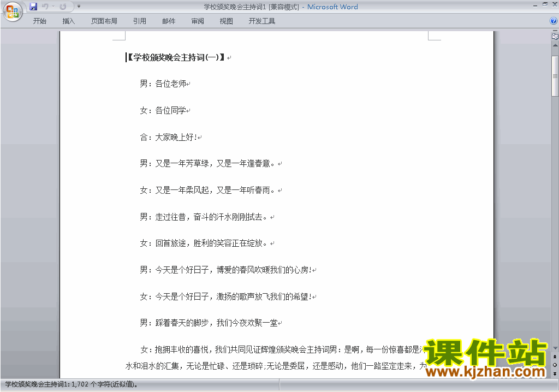
Task: Click the vertical scrollbar thumb
Action: point(555,76)
